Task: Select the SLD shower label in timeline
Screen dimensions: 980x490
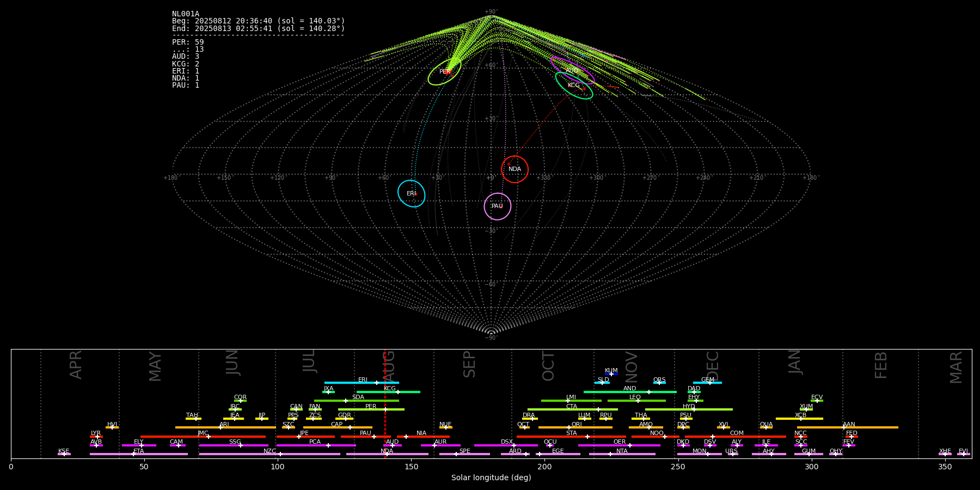Action: [603, 379]
